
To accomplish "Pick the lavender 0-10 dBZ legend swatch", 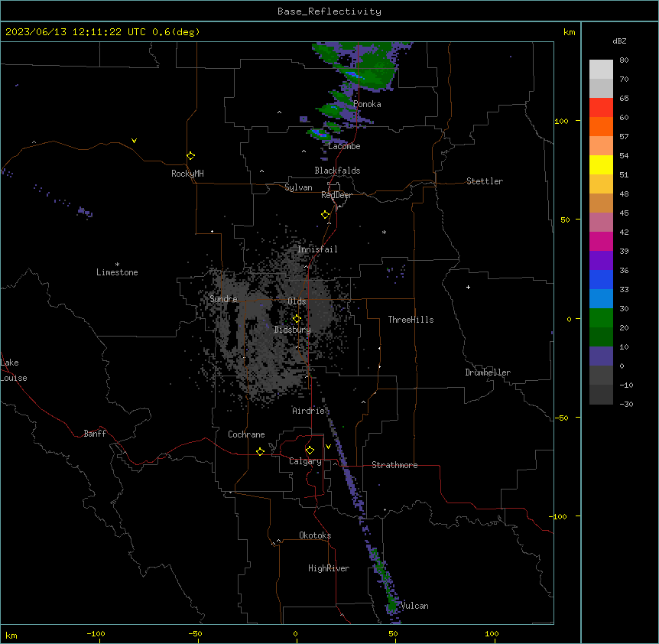I will (x=601, y=356).
